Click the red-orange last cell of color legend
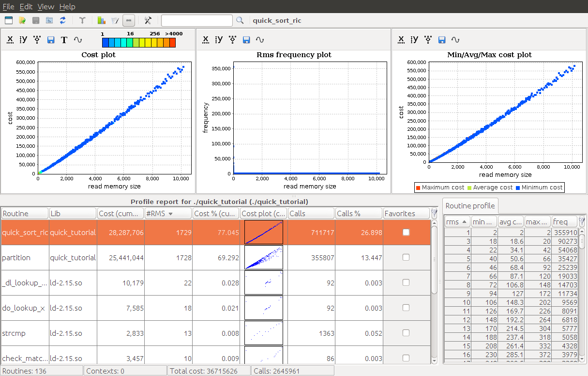This screenshot has height=376, width=588. [x=172, y=42]
